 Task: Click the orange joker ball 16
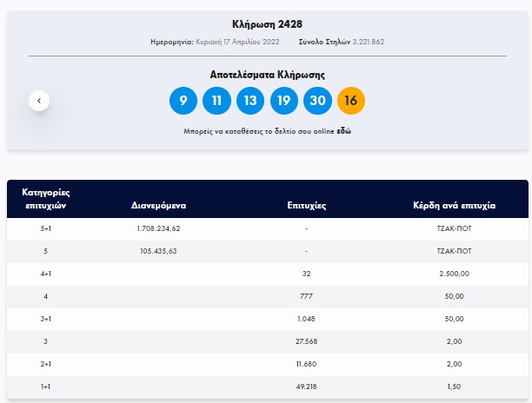[351, 101]
